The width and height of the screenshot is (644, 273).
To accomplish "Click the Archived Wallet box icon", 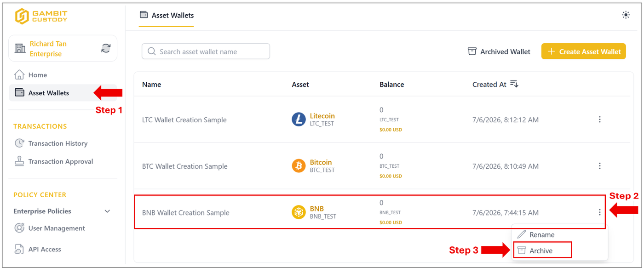I will 472,51.
